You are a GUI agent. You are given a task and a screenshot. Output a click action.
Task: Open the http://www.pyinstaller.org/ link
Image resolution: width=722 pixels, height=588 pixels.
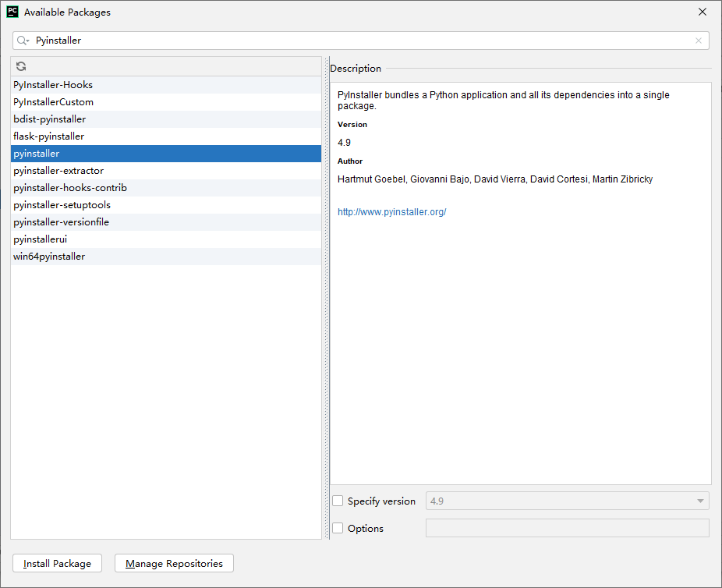coord(392,212)
